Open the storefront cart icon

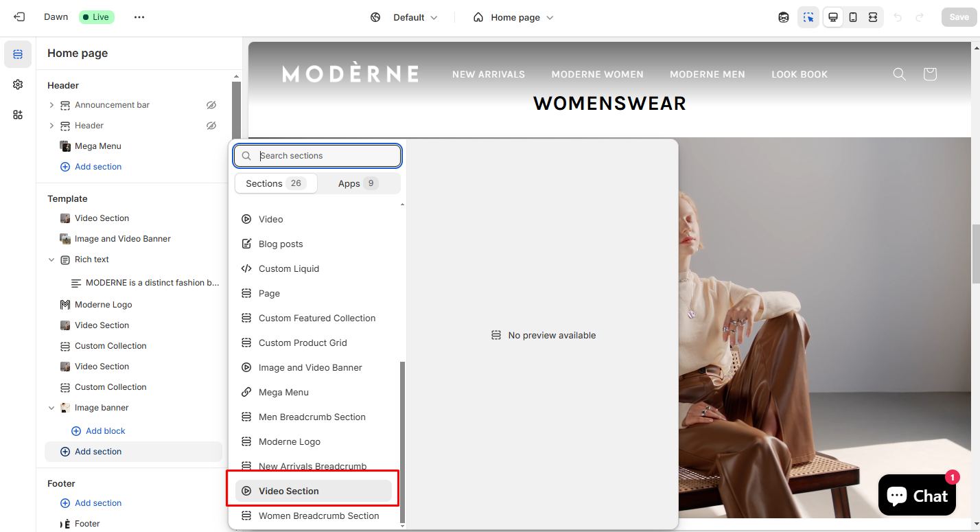(930, 74)
